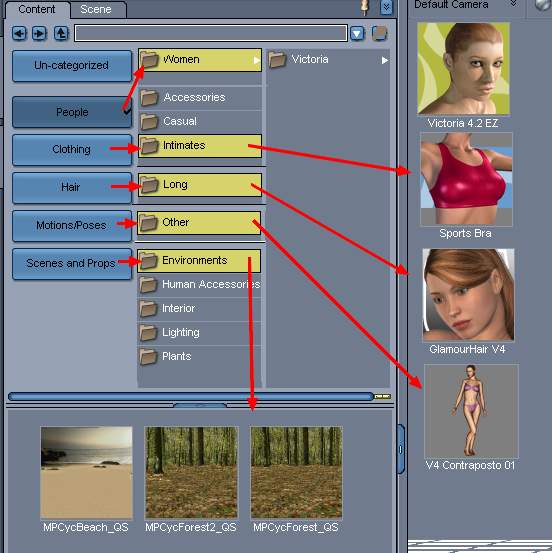Open the Plants folder
The height and width of the screenshot is (553, 552).
point(199,357)
